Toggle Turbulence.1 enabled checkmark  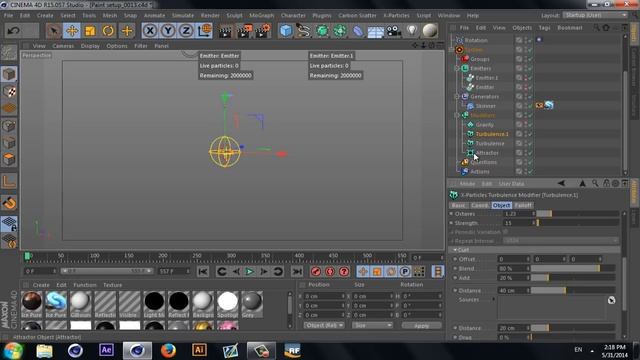530,134
